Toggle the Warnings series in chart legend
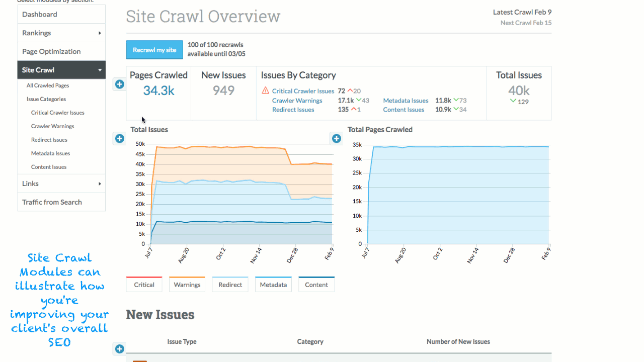The height and width of the screenshot is (362, 644). pos(187,285)
